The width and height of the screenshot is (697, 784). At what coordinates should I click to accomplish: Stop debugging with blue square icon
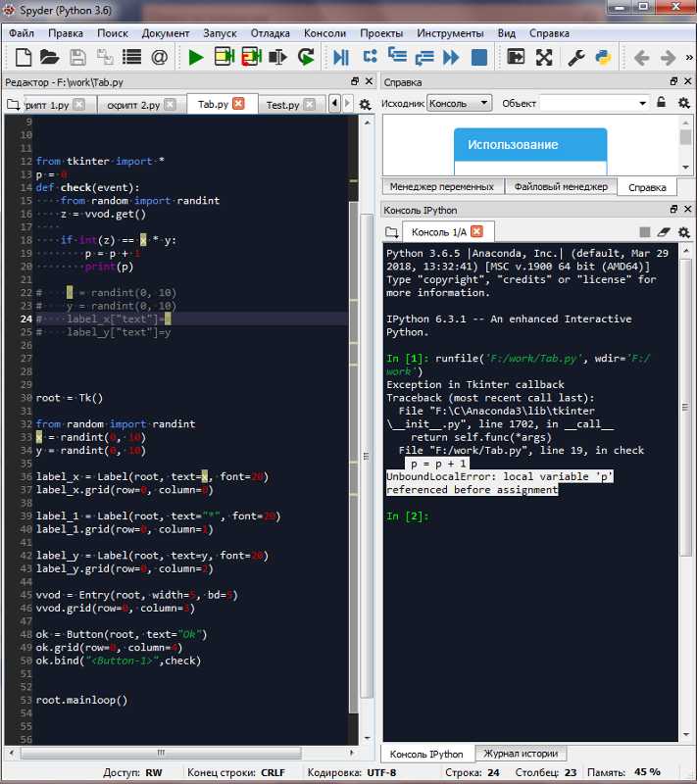[x=479, y=58]
